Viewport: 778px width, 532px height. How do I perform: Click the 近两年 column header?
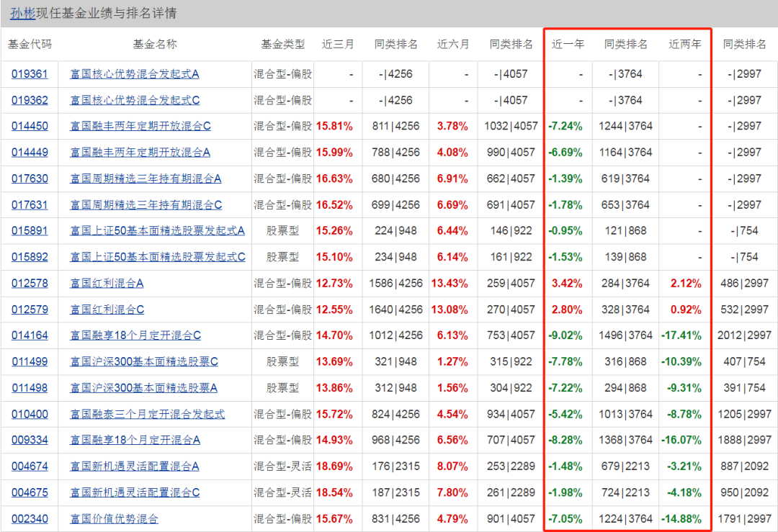click(x=685, y=44)
